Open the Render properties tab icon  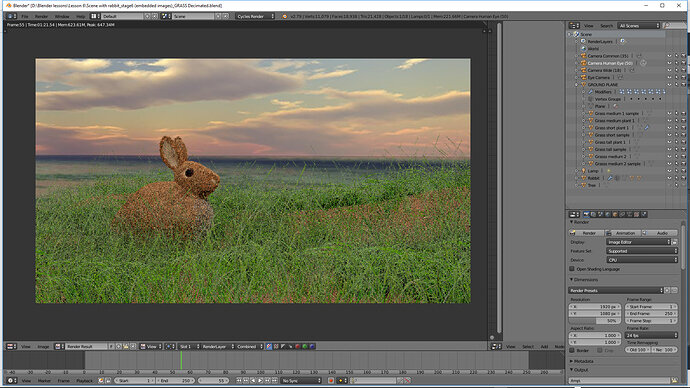586,214
